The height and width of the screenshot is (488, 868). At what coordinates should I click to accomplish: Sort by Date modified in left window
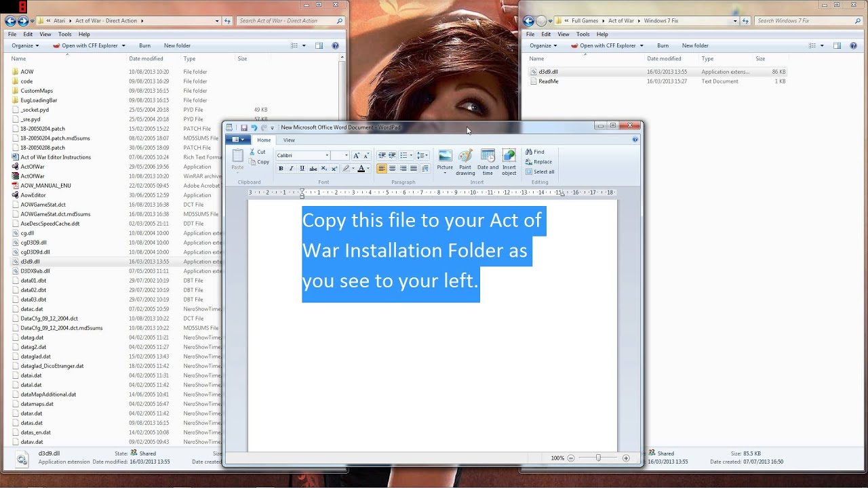146,59
